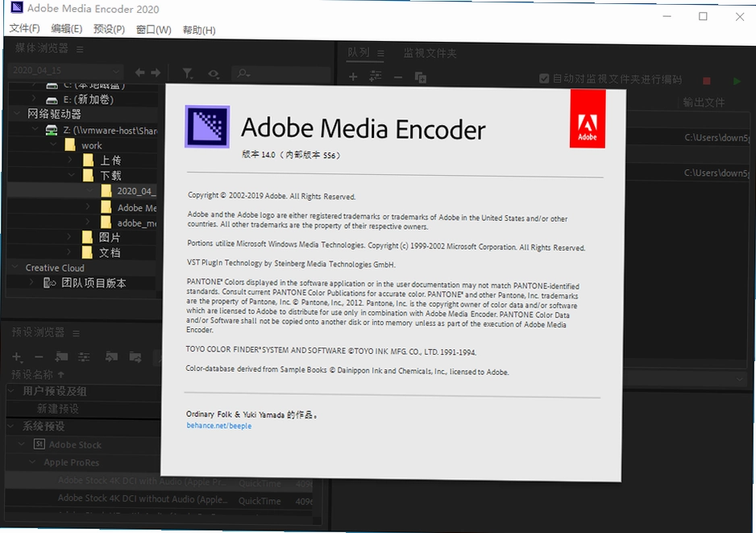This screenshot has height=533, width=756.
Task: Switch to the 监视文件夹 tab
Action: [x=430, y=53]
